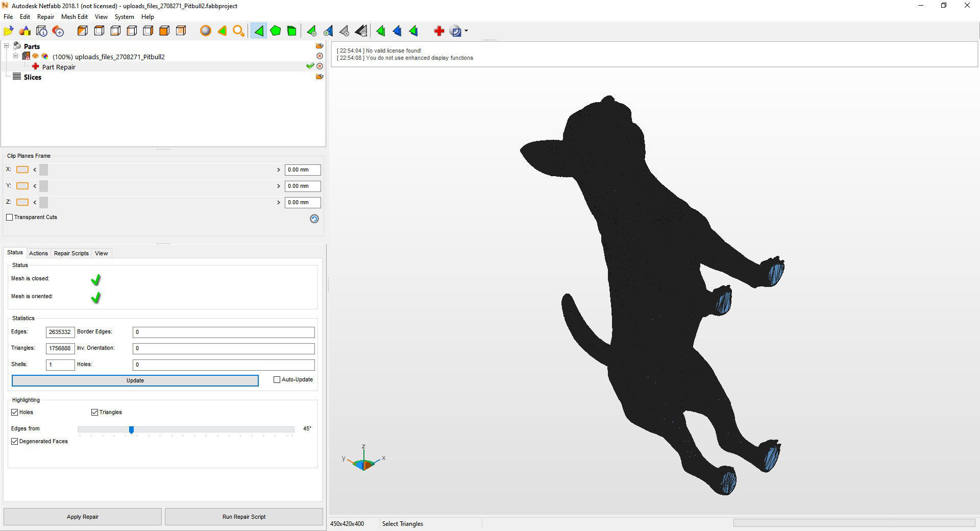The width and height of the screenshot is (980, 531).
Task: Select the Slices tree item
Action: pos(32,77)
